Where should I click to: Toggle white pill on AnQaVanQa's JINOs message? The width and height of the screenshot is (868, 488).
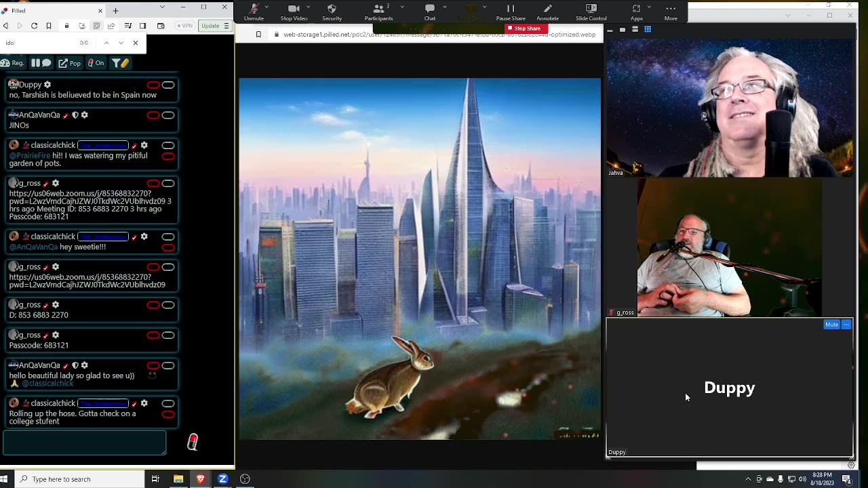(168, 115)
